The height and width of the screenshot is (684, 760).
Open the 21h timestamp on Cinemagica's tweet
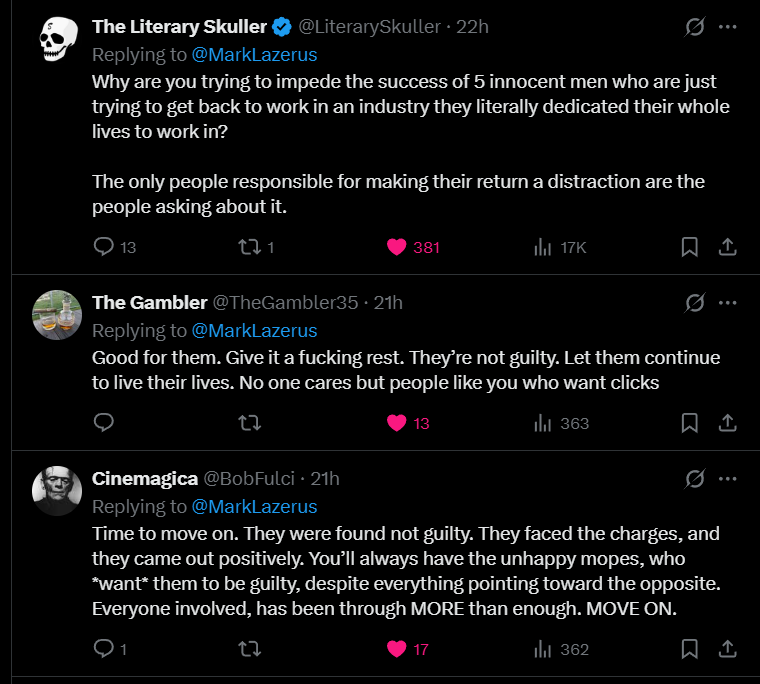[x=324, y=478]
